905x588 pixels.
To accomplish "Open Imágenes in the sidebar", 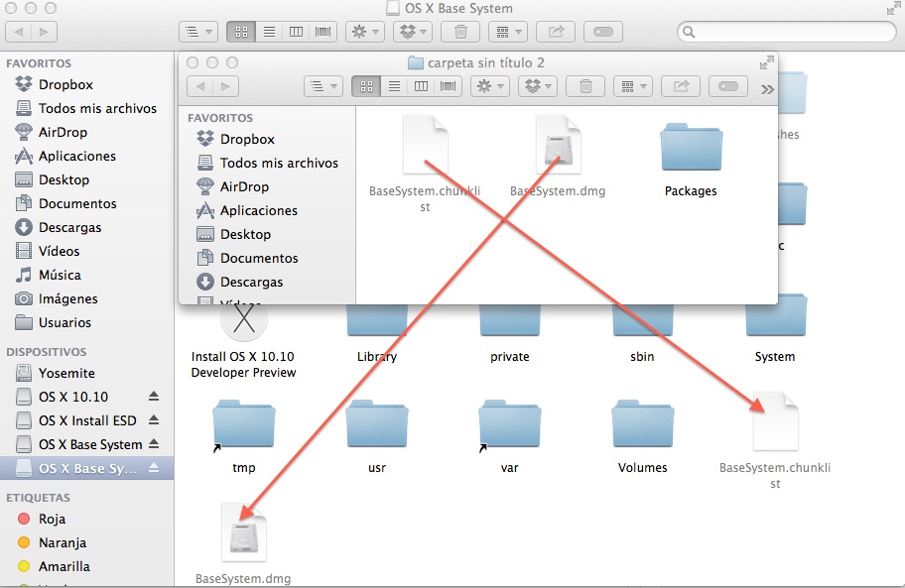I will [56, 298].
